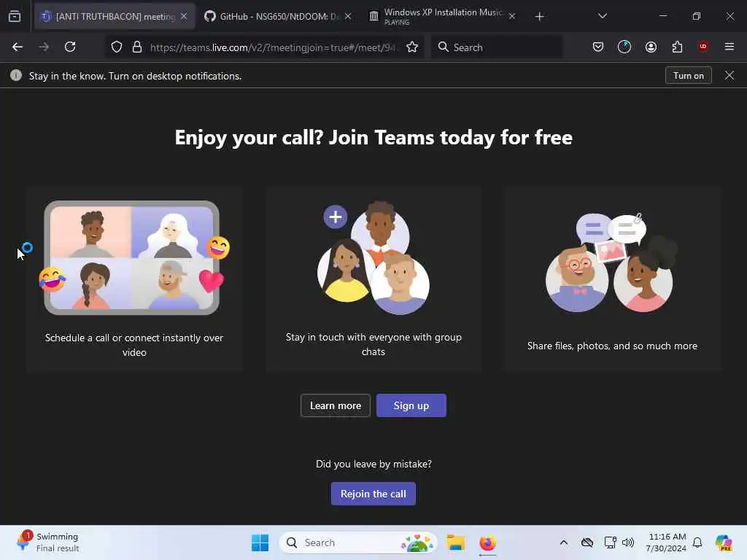Open the Swimming final result widget
The width and height of the screenshot is (747, 560).
(x=47, y=542)
